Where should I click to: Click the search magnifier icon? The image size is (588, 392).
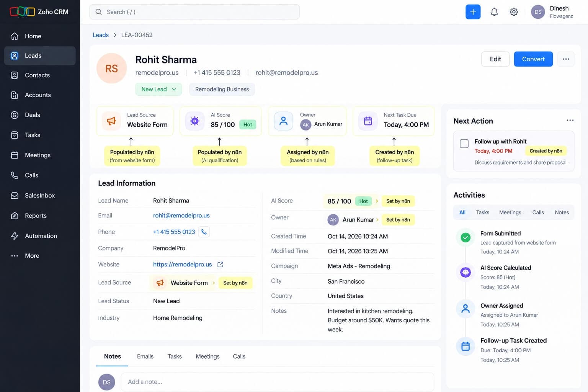(x=98, y=12)
